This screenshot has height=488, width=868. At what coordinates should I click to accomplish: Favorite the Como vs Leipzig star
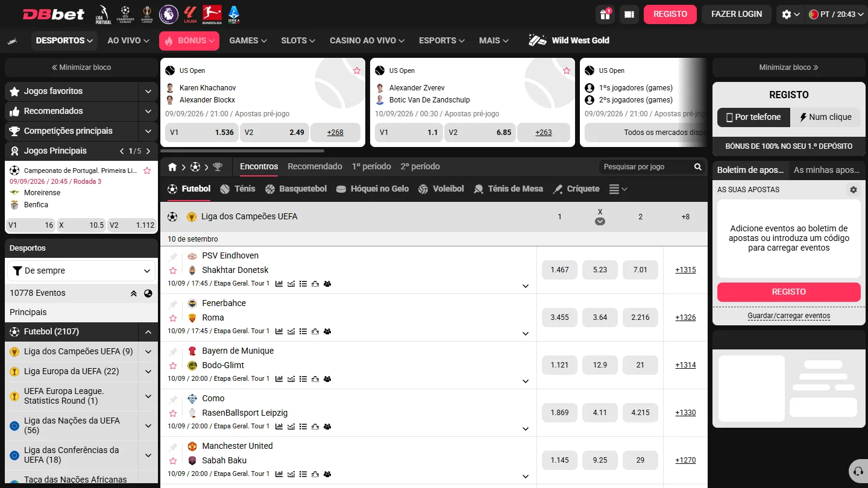pyautogui.click(x=173, y=413)
